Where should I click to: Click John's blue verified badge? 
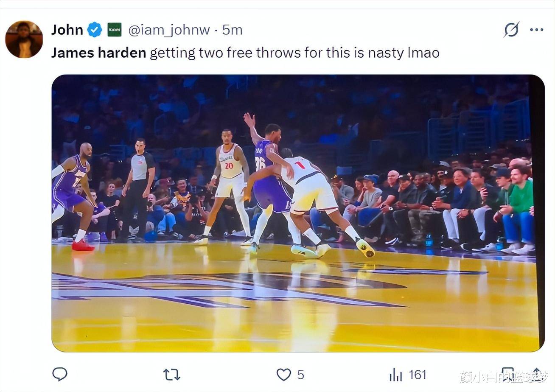pos(94,30)
